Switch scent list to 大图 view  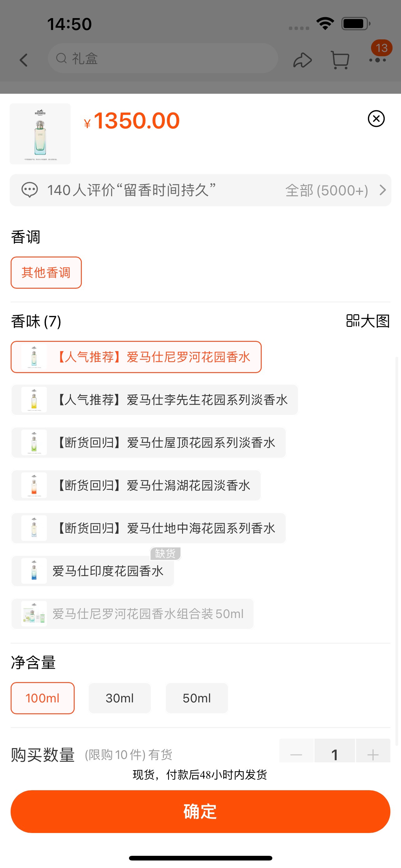tap(368, 321)
